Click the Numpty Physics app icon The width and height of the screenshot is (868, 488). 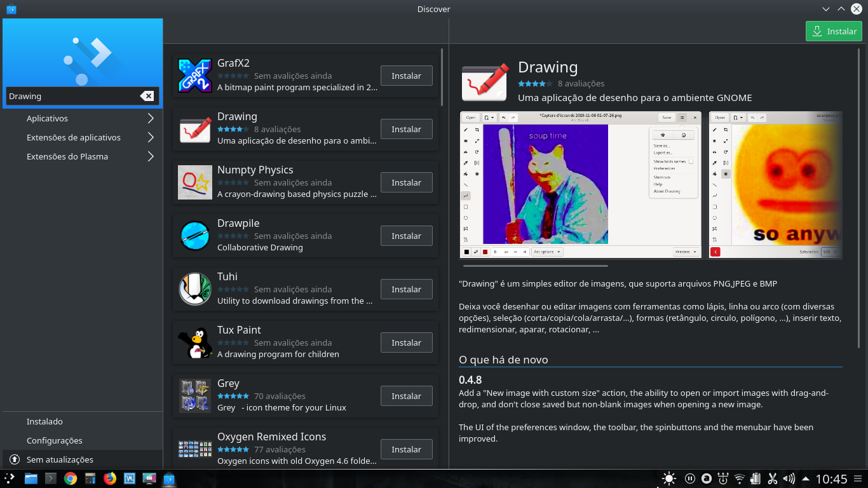[x=194, y=181]
